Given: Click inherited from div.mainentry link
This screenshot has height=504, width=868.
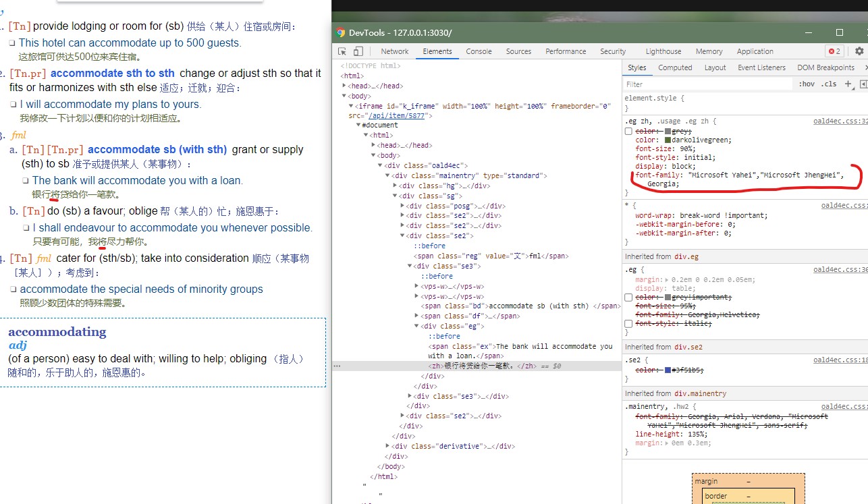Looking at the screenshot, I should pyautogui.click(x=699, y=393).
